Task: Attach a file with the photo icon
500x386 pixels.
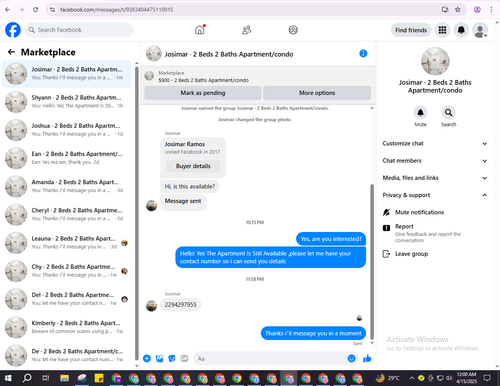Action: tap(159, 358)
